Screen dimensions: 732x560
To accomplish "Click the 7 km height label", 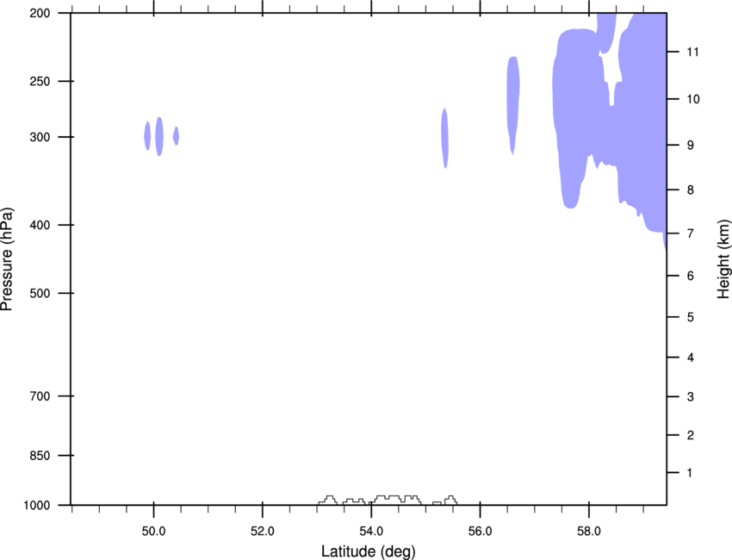I will [x=691, y=233].
